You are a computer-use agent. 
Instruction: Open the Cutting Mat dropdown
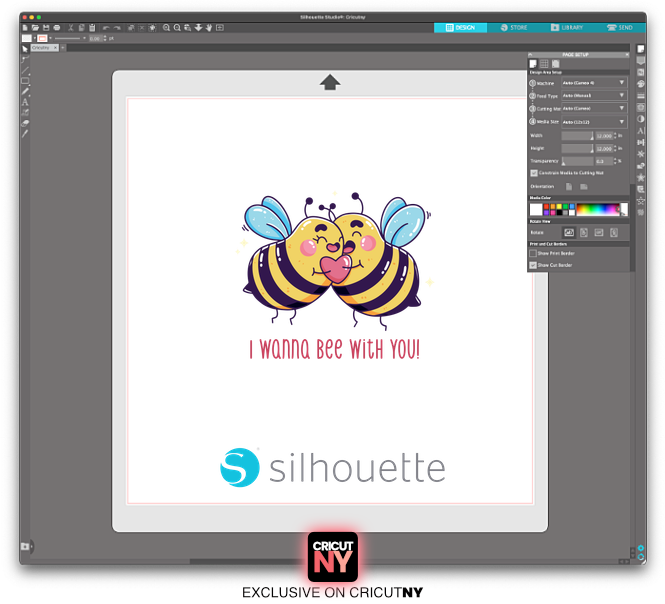(x=594, y=109)
